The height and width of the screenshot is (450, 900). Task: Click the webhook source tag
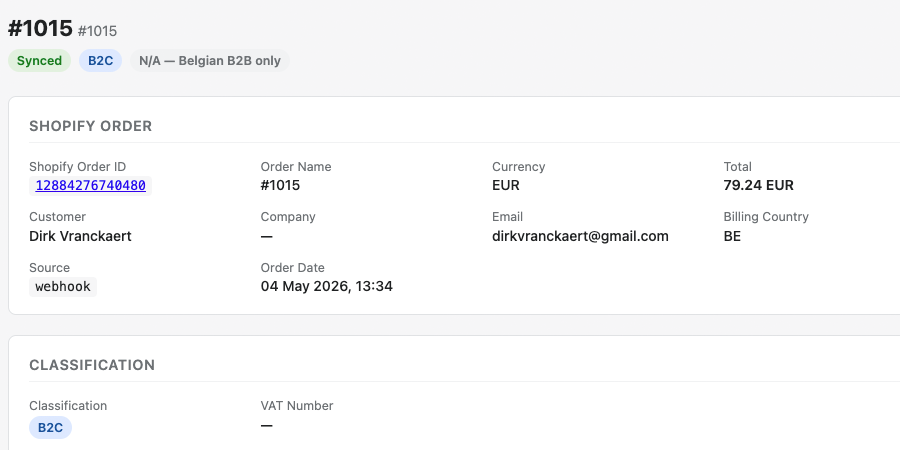point(63,286)
